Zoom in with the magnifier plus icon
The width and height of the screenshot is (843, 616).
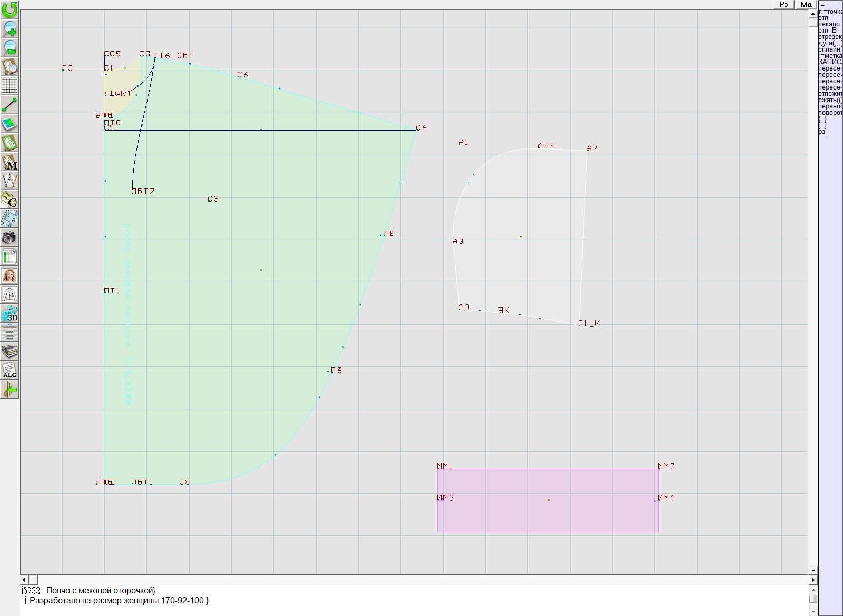[9, 28]
